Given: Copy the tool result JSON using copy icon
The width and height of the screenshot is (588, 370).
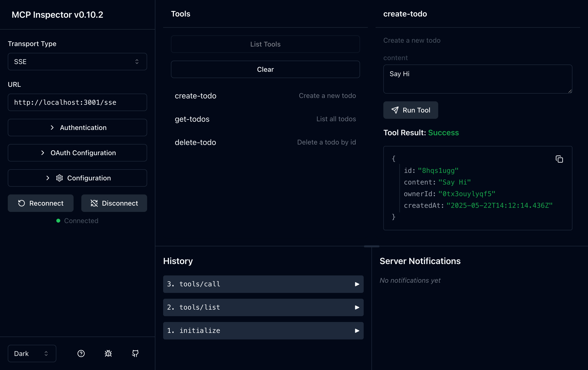Looking at the screenshot, I should click(x=559, y=159).
